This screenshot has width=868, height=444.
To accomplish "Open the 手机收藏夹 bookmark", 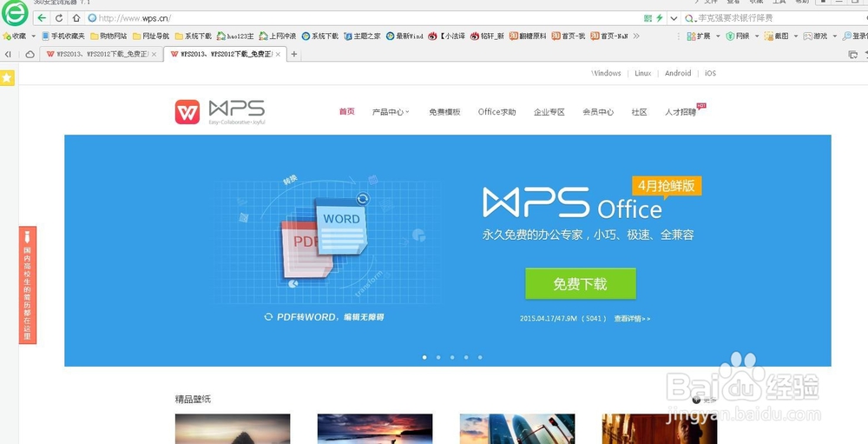I will (63, 36).
